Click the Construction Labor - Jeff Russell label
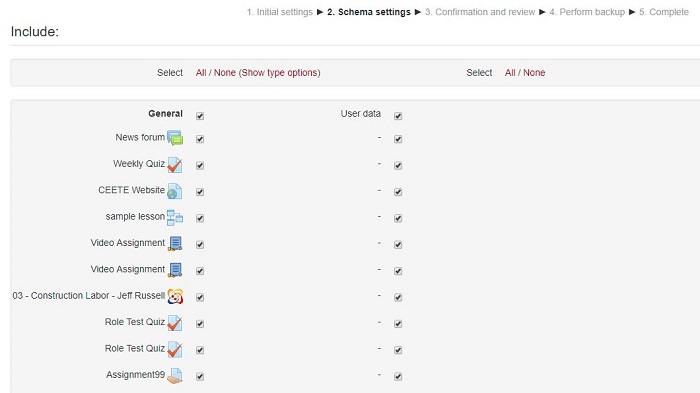Screen dimensions: 700x393 click(89, 296)
